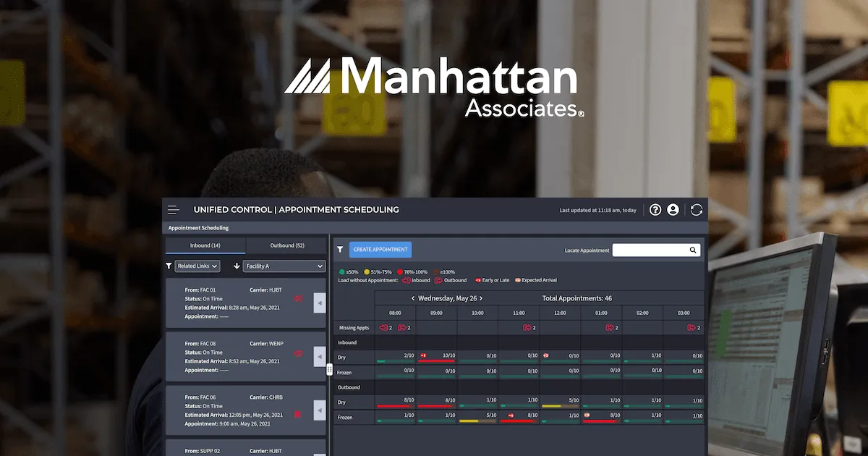Click Missing Appts outbound icon at 11:00

[x=528, y=328]
